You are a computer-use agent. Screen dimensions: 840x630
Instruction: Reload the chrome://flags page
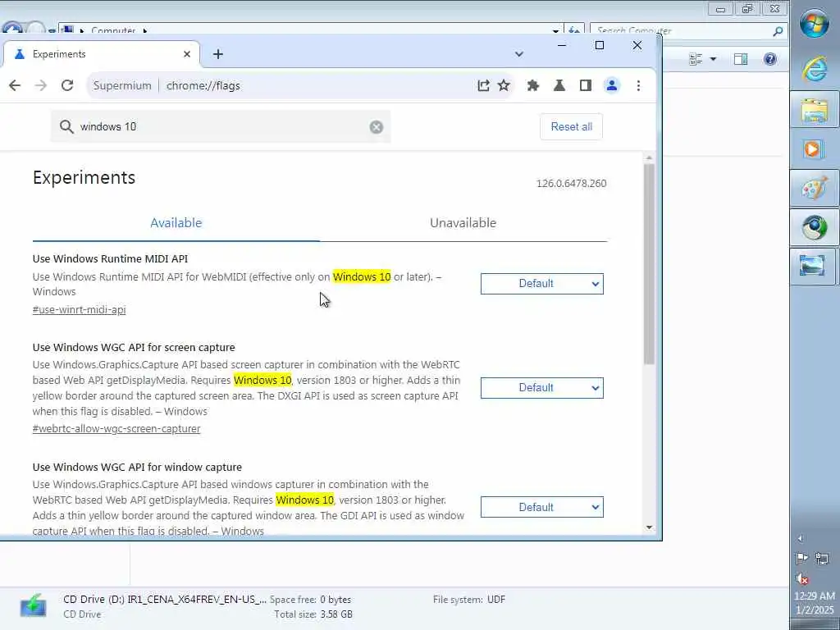(x=67, y=85)
